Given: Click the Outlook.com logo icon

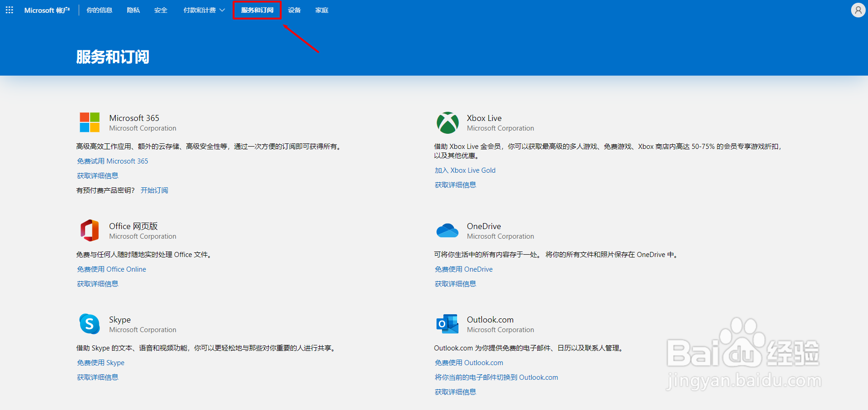Looking at the screenshot, I should point(447,324).
